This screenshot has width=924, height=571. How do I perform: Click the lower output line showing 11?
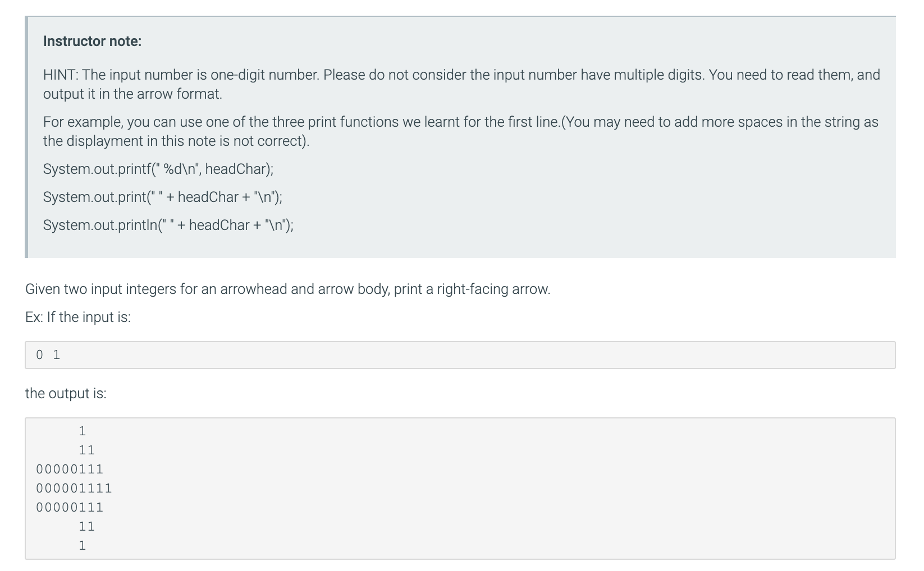[86, 526]
